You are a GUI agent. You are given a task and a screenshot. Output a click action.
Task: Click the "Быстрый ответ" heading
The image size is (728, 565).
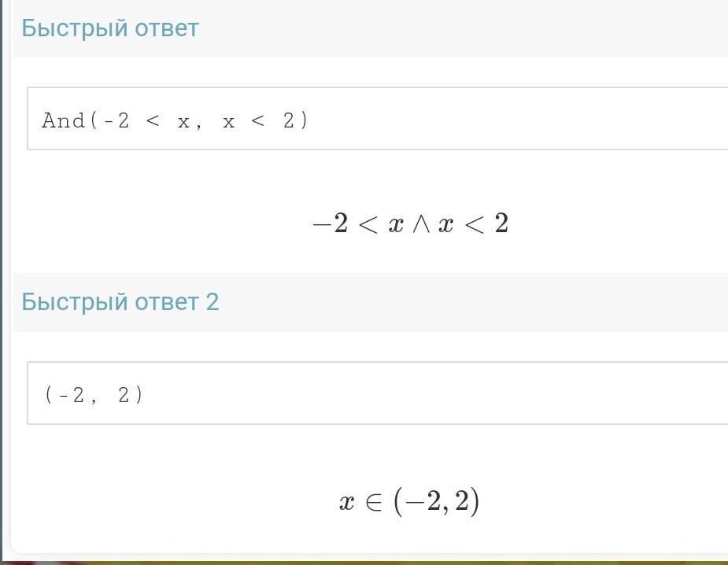click(110, 28)
